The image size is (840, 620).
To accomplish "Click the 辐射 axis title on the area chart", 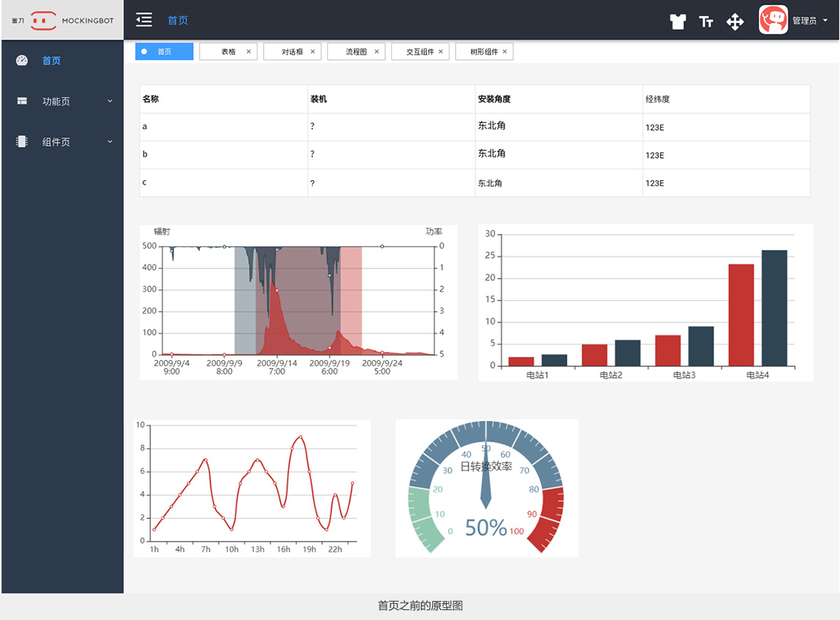I will [x=162, y=232].
